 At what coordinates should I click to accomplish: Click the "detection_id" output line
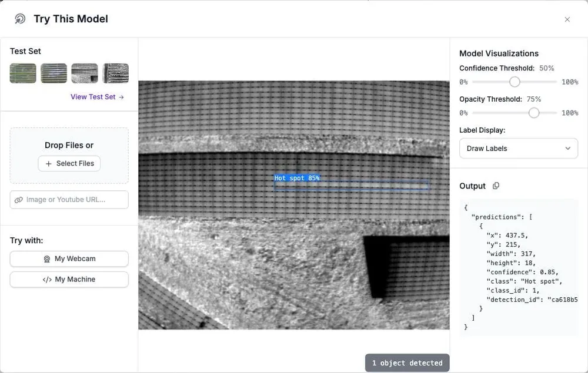tap(532, 300)
